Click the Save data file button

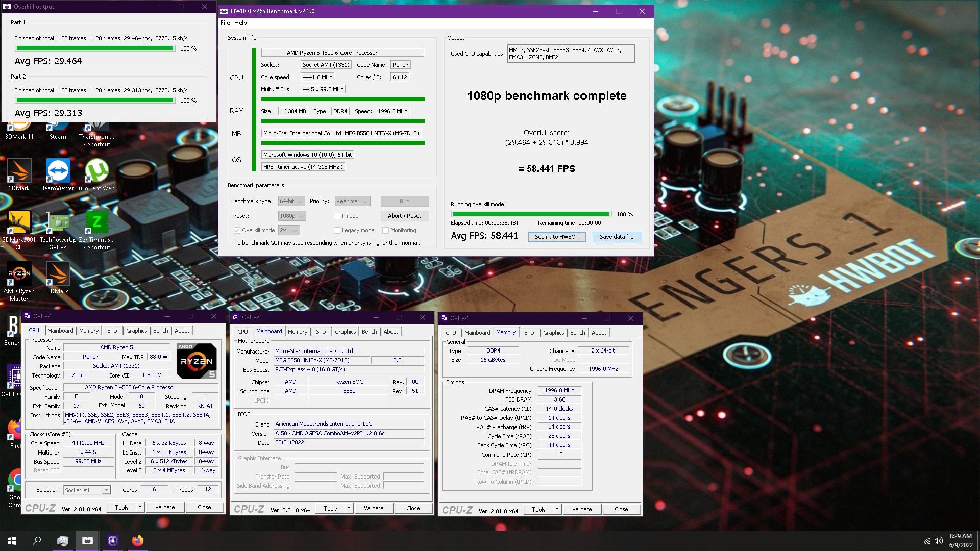[617, 237]
